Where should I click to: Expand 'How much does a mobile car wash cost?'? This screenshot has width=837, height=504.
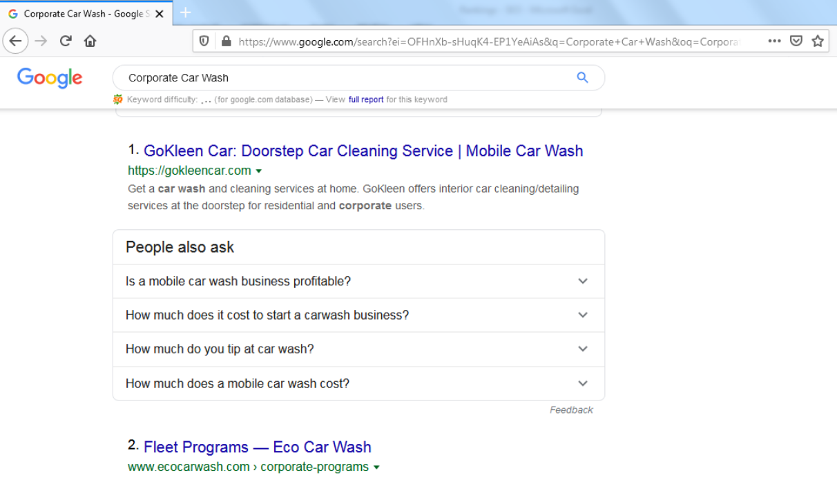pyautogui.click(x=358, y=383)
